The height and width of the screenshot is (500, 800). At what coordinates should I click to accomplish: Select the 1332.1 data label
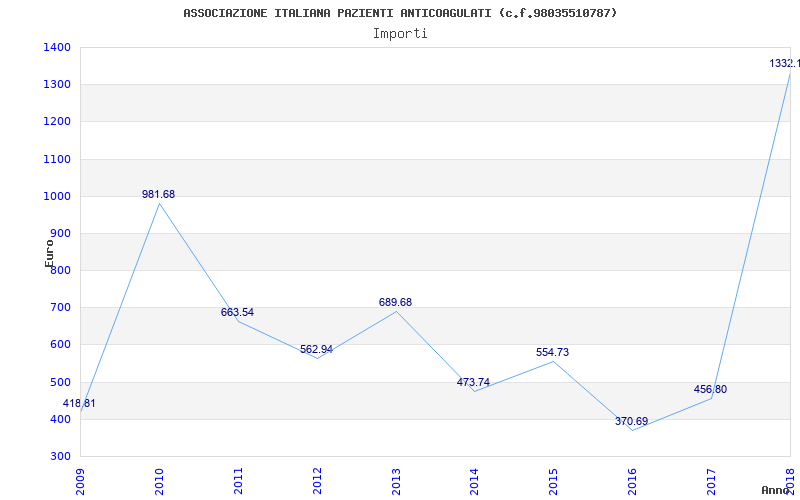pos(785,64)
